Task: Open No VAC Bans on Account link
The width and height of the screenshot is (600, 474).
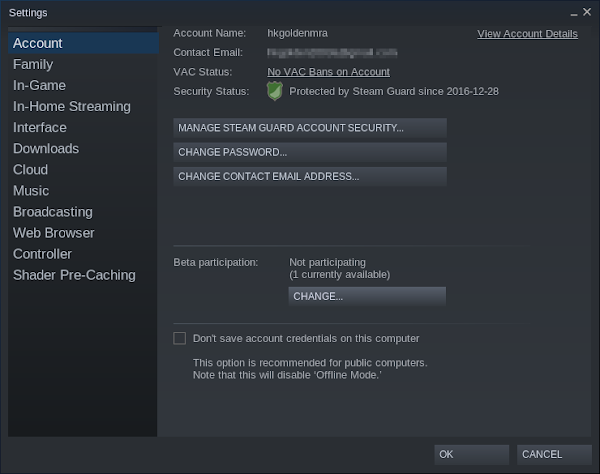Action: [x=328, y=72]
